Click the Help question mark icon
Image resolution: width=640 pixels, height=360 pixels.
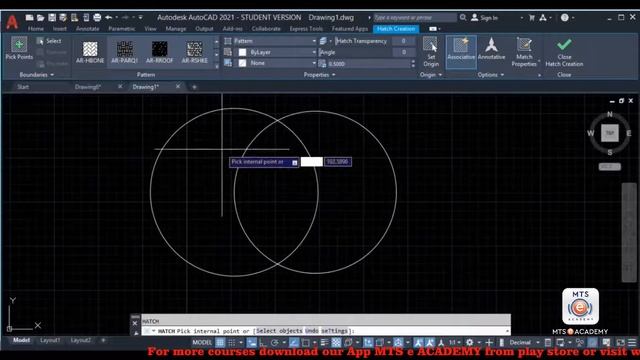coord(565,18)
